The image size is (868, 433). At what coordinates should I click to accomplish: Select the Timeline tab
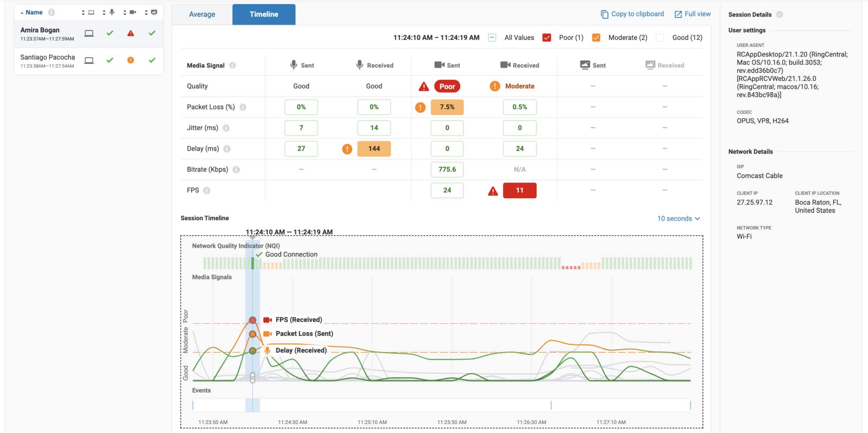coord(264,14)
